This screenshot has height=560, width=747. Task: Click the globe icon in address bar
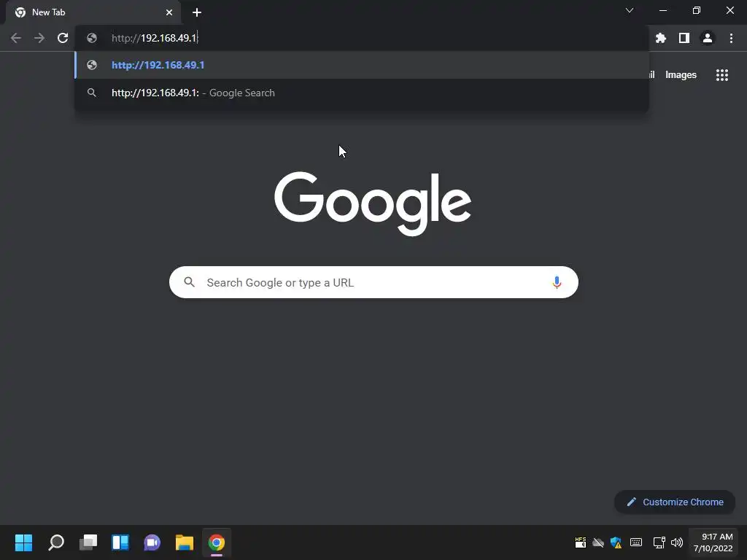(92, 38)
